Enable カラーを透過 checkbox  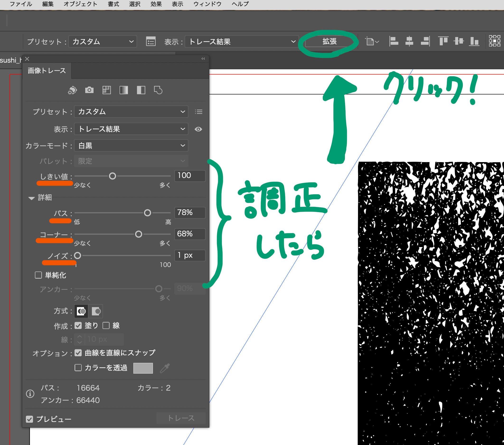click(x=78, y=368)
